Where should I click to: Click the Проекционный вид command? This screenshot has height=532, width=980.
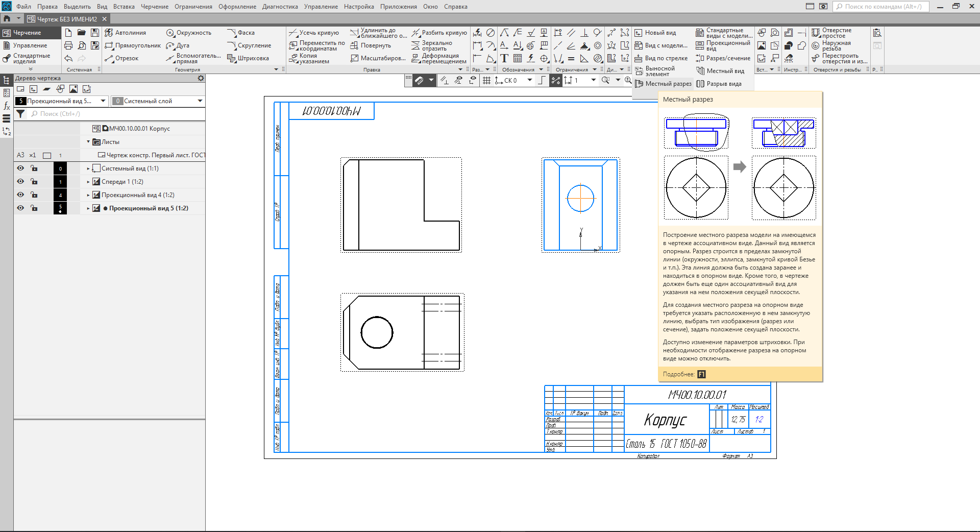click(723, 45)
